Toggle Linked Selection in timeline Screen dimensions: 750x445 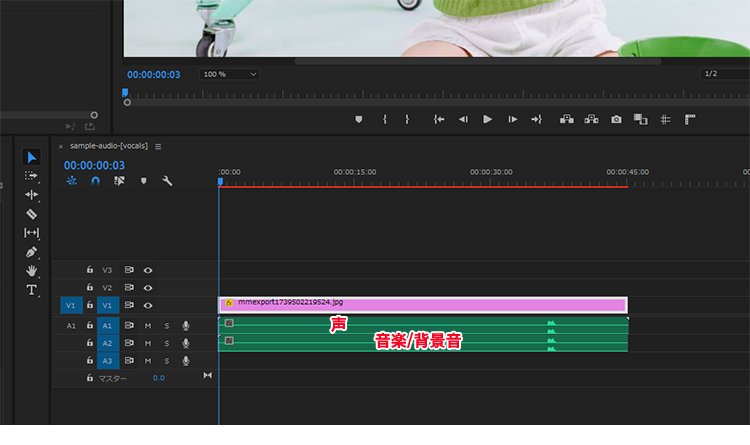[x=119, y=181]
